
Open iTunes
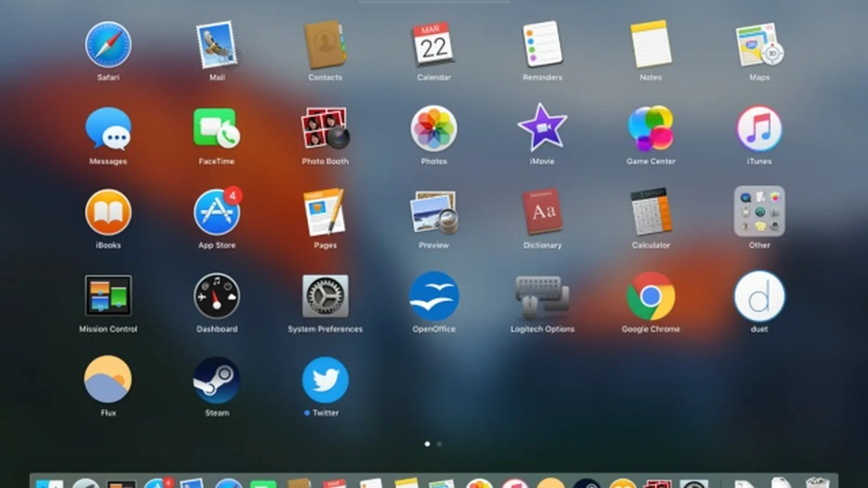[x=759, y=129]
